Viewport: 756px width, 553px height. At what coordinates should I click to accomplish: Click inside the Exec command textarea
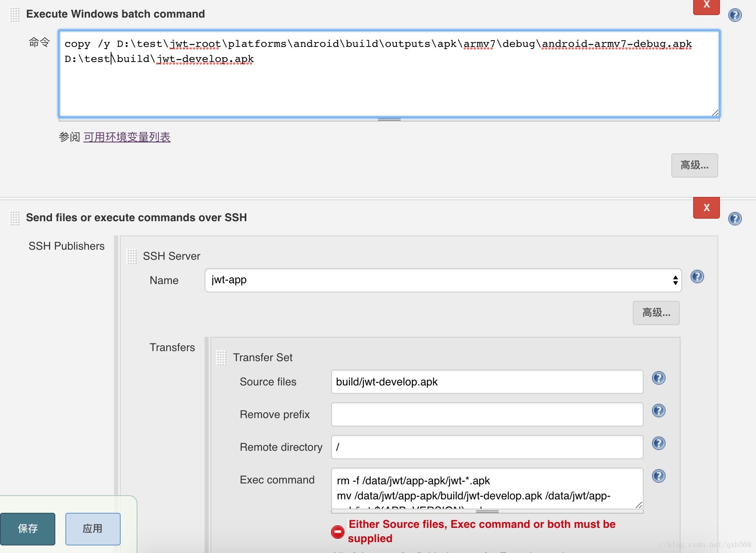tap(487, 488)
